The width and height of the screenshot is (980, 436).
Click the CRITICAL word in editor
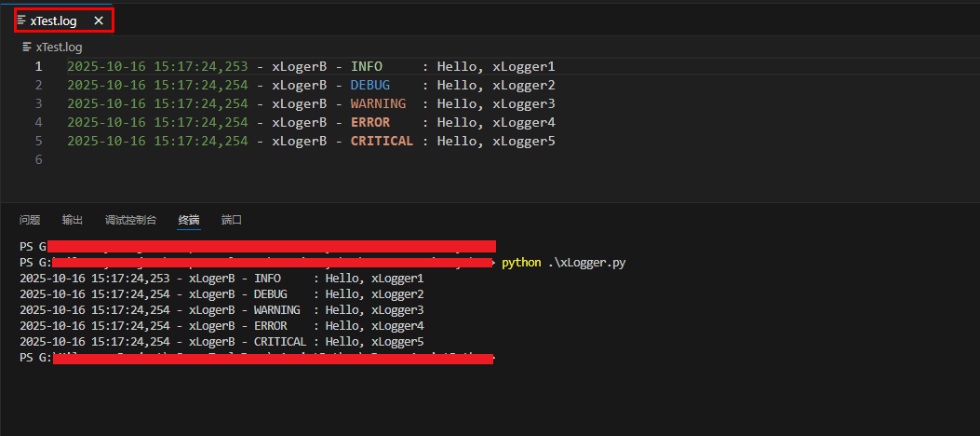382,142
